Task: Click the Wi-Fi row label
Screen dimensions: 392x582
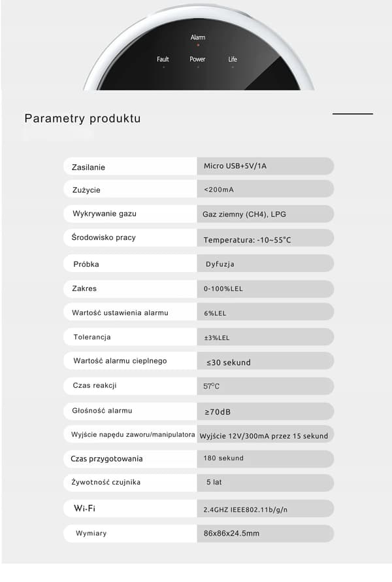Action: click(x=84, y=508)
